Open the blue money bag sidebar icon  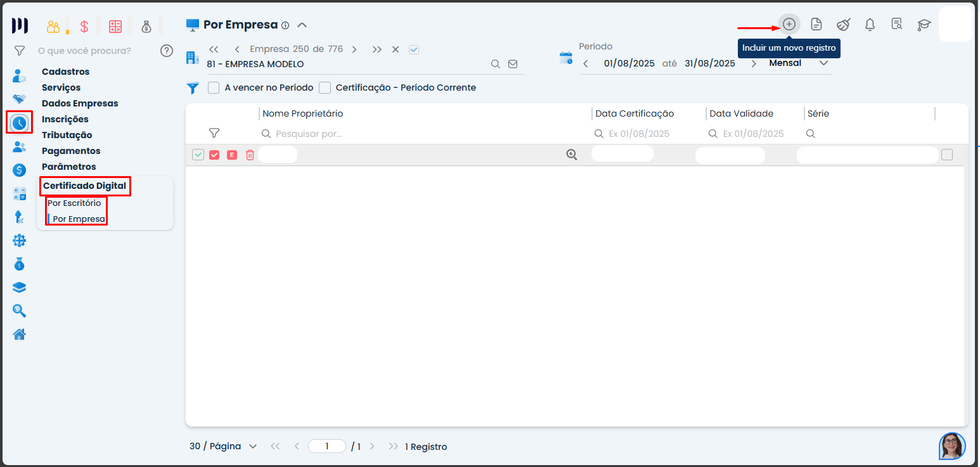coord(20,264)
